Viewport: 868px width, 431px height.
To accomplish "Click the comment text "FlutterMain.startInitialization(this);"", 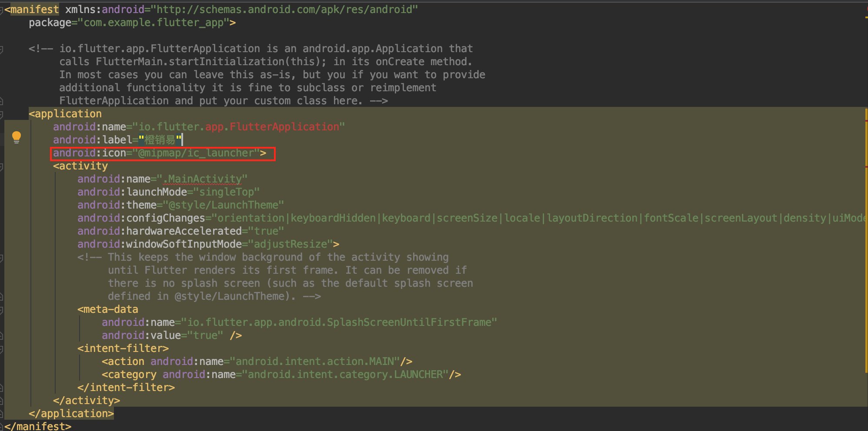I will pyautogui.click(x=211, y=62).
